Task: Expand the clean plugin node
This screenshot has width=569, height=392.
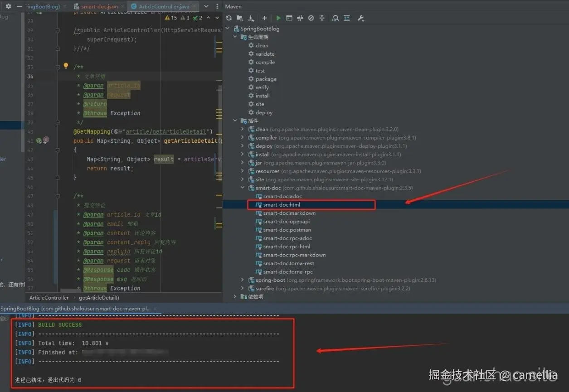Action: [243, 129]
